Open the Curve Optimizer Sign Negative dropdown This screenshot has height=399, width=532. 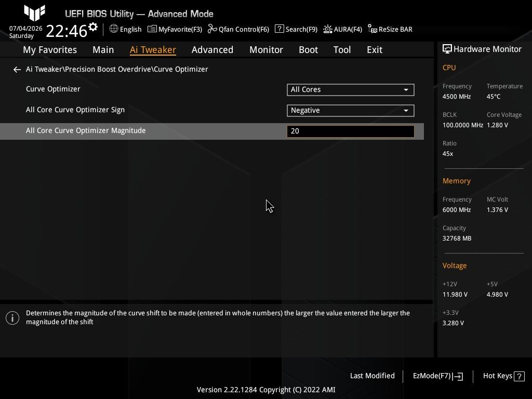351,110
